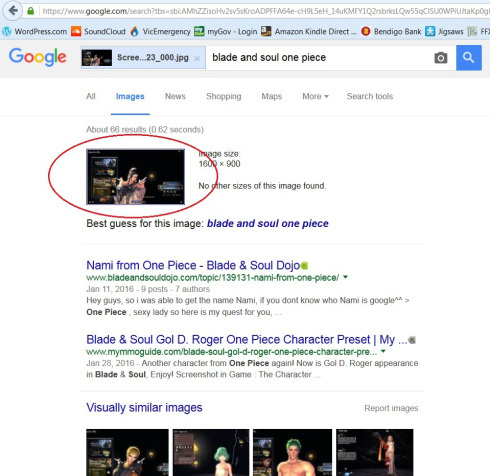
Task: Click the browser back arrow button
Action: tap(13, 11)
